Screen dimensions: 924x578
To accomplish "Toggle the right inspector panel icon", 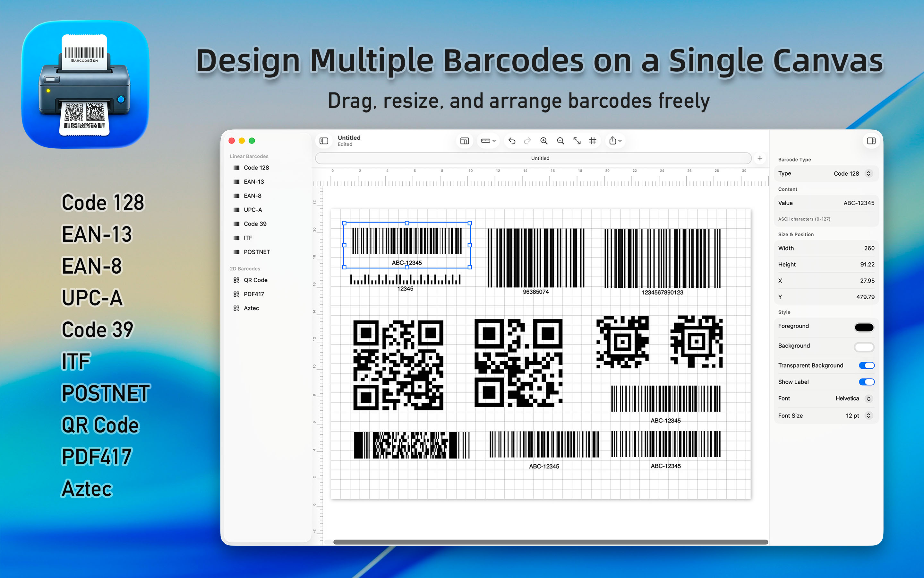I will click(x=871, y=141).
